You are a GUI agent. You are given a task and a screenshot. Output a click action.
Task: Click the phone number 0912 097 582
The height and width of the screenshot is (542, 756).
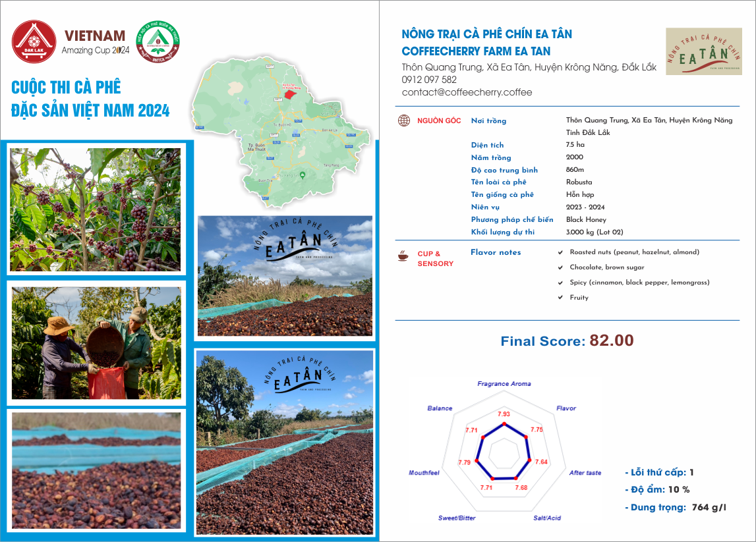[x=429, y=80]
